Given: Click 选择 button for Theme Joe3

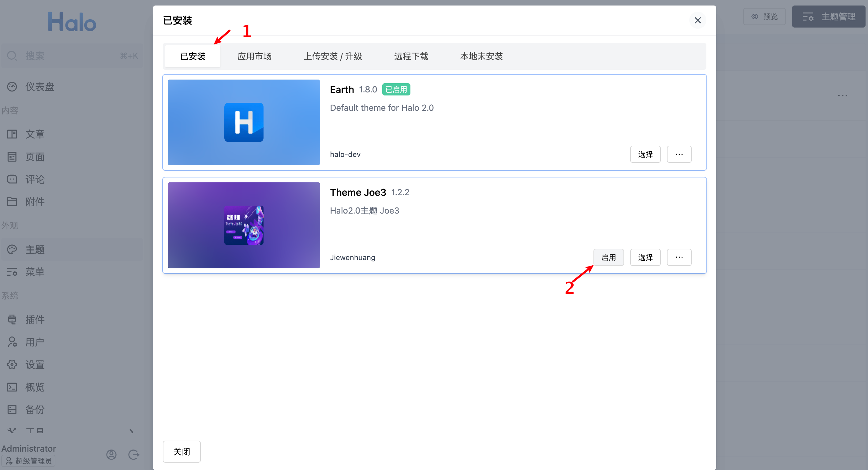Looking at the screenshot, I should tap(645, 257).
